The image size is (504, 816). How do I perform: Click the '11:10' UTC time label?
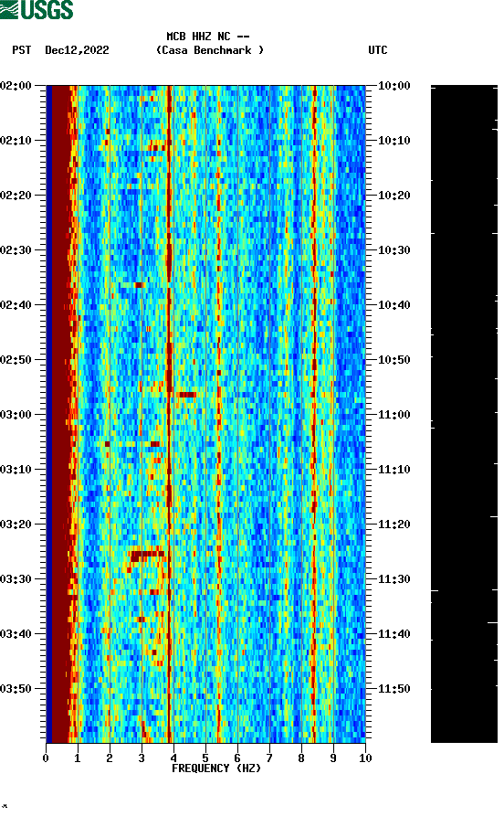(394, 470)
